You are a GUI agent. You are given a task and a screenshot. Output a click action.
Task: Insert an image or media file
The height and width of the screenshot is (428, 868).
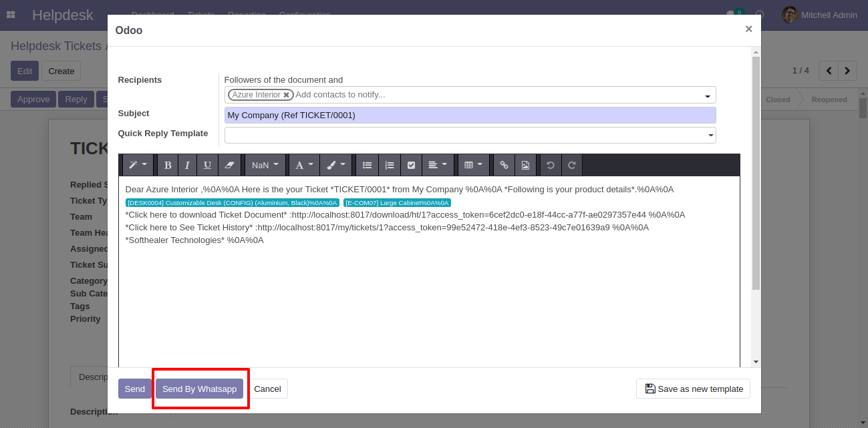(525, 165)
